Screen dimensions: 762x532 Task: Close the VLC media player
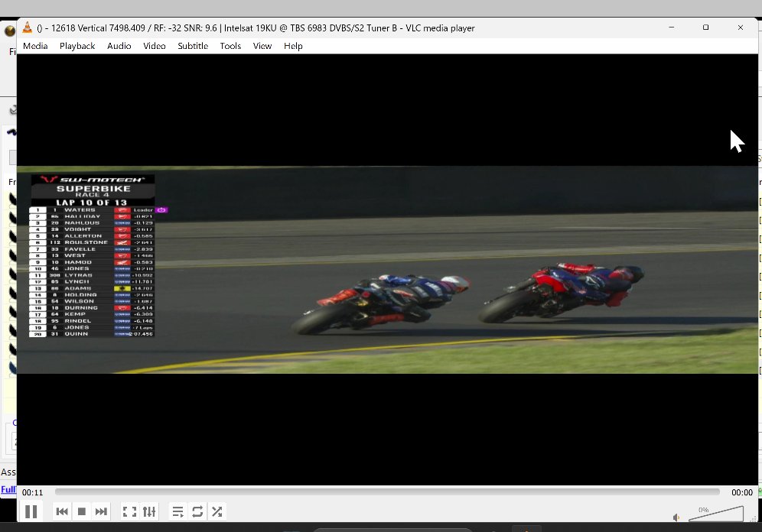click(x=740, y=28)
